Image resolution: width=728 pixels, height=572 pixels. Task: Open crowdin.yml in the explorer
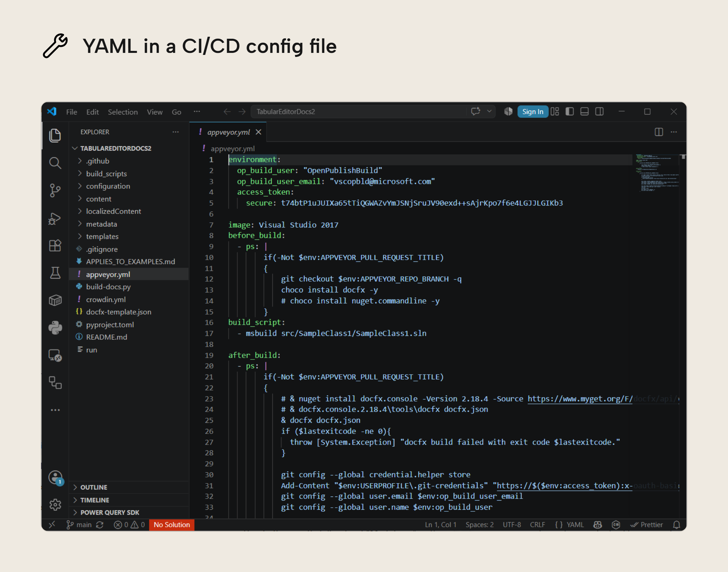(129, 299)
